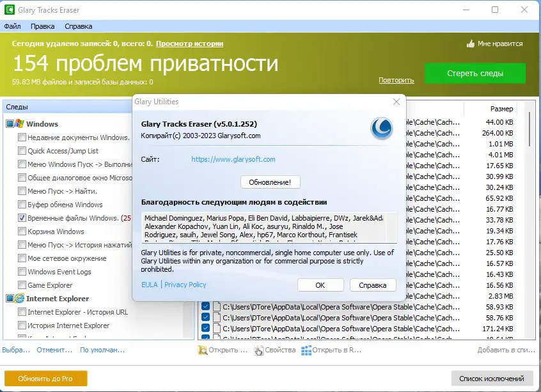Click the Обновление! button
The height and width of the screenshot is (392, 541).
pyautogui.click(x=270, y=182)
